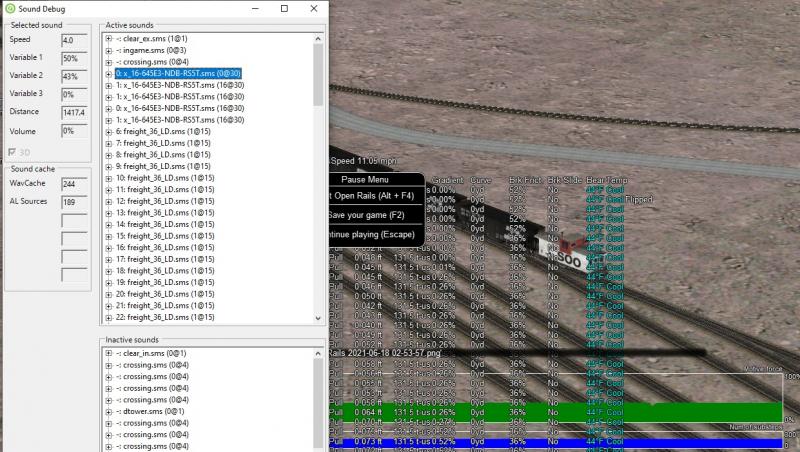Click the Variable 1 value field
This screenshot has height=452, width=800.
point(74,58)
